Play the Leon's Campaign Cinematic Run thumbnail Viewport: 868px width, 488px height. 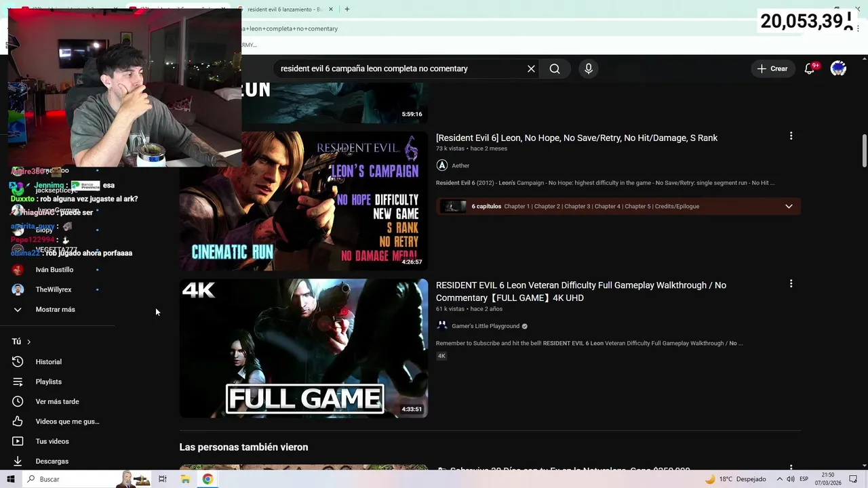click(303, 201)
